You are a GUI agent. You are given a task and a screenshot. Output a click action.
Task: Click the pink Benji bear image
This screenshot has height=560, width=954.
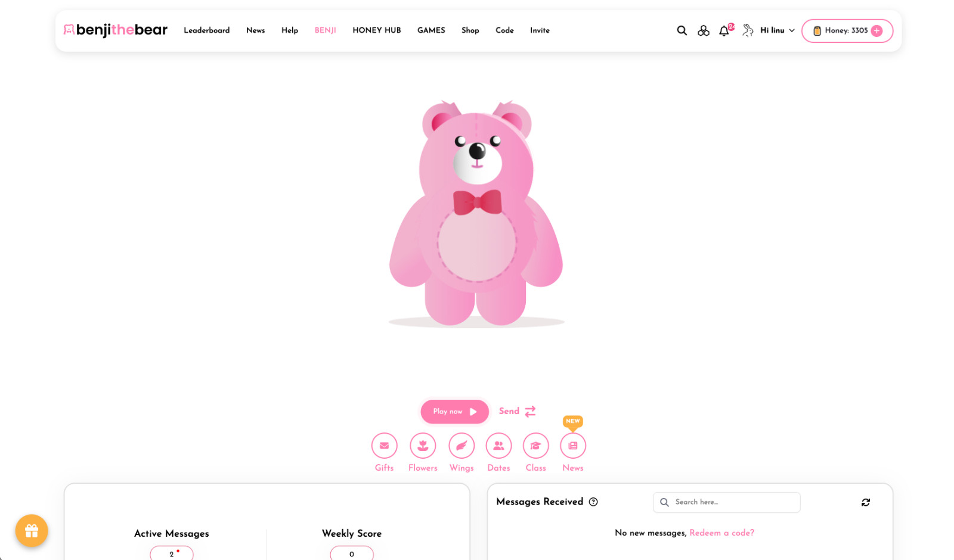tap(476, 213)
